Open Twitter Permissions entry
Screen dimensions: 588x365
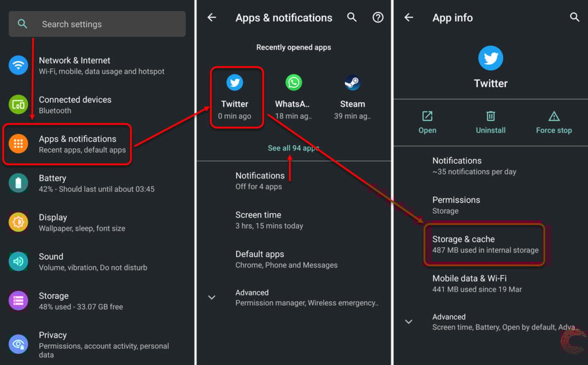(x=491, y=205)
